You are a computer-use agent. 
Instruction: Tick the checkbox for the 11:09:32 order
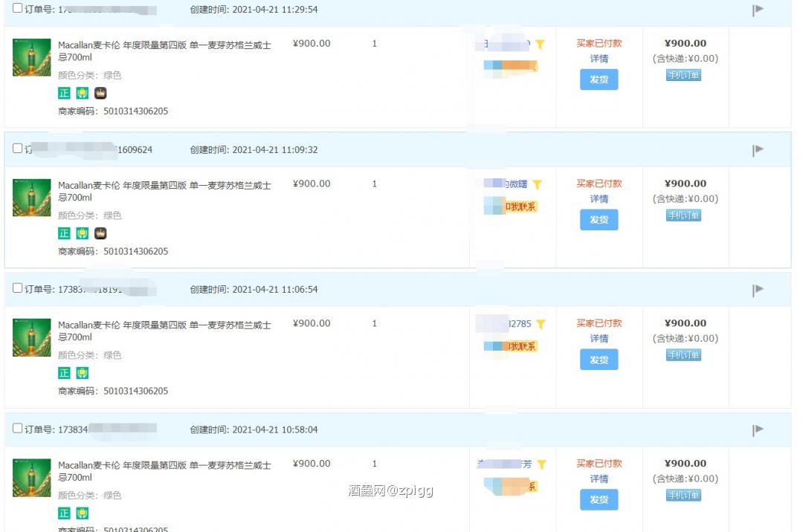18,149
